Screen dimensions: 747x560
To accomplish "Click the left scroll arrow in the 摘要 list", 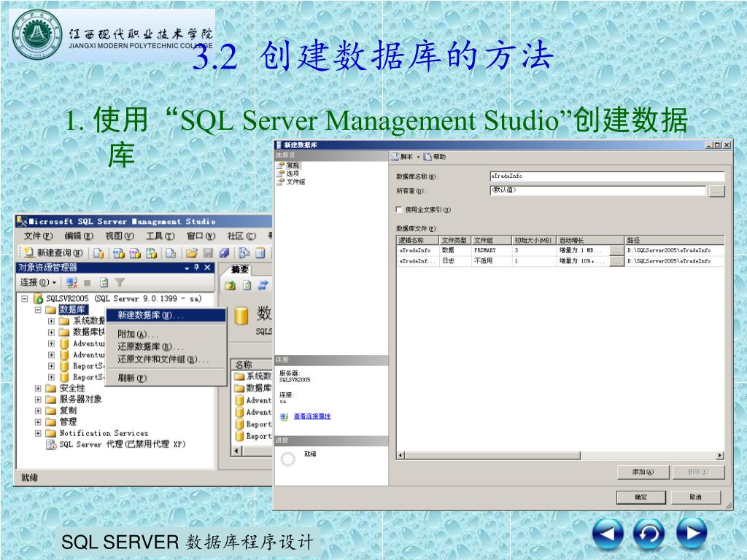I will click(237, 450).
